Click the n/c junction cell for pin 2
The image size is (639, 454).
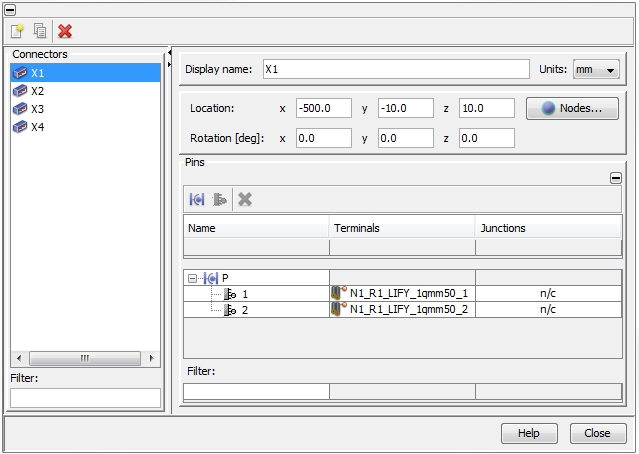(548, 310)
